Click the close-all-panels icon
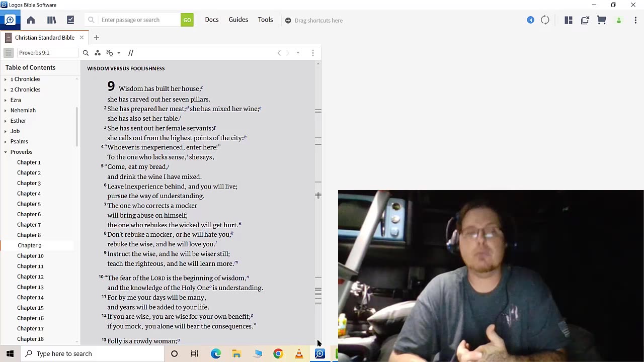Image resolution: width=644 pixels, height=362 pixels. click(585, 20)
